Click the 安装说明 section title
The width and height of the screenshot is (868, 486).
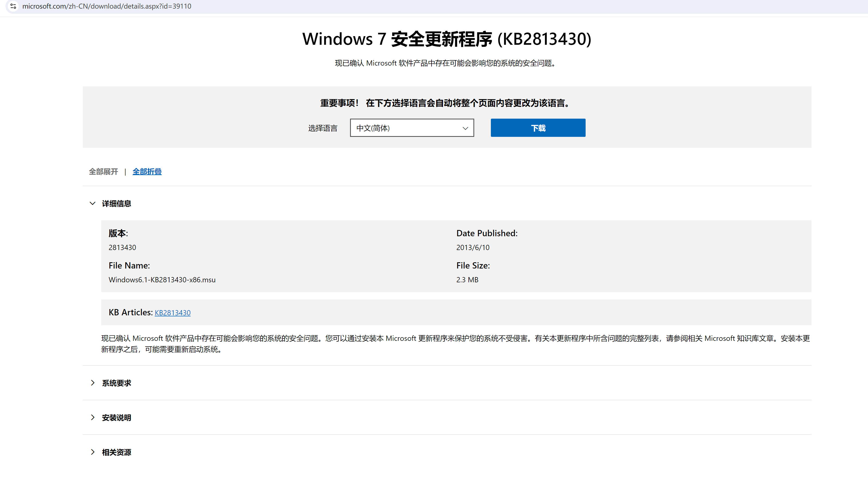116,418
